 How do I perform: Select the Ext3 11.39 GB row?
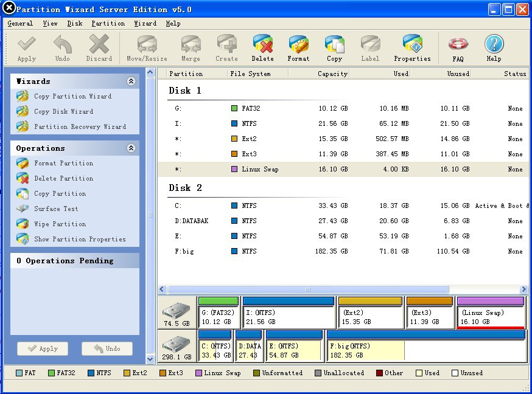(x=343, y=154)
